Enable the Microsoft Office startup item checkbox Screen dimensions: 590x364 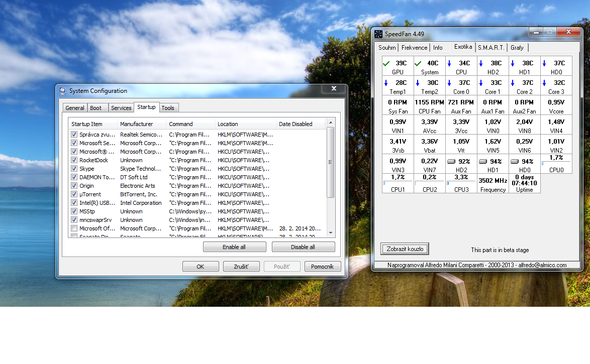(x=74, y=228)
